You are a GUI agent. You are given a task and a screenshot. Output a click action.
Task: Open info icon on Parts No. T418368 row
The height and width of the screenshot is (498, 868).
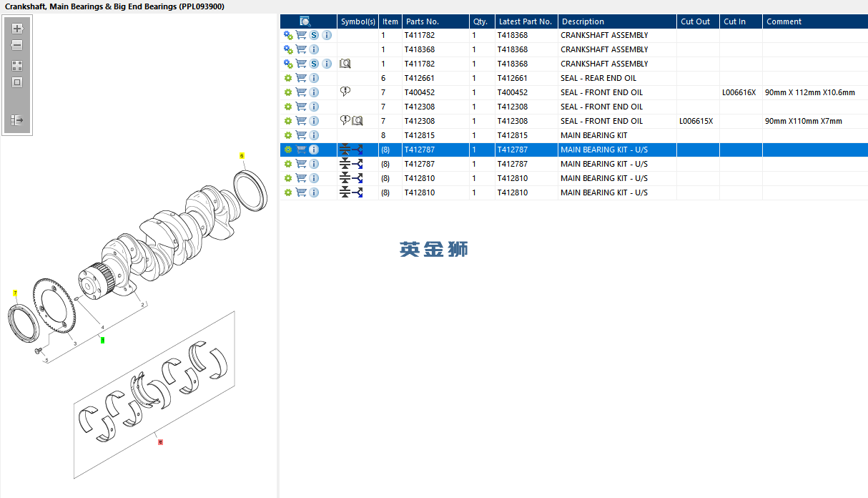pos(314,49)
